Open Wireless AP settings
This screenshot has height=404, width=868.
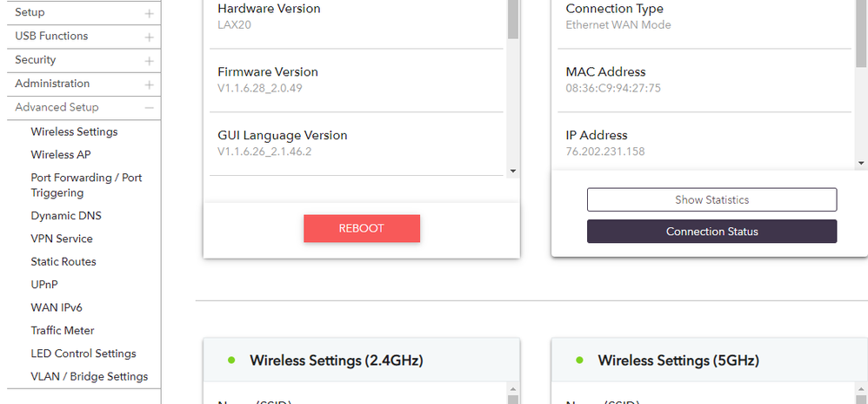61,155
